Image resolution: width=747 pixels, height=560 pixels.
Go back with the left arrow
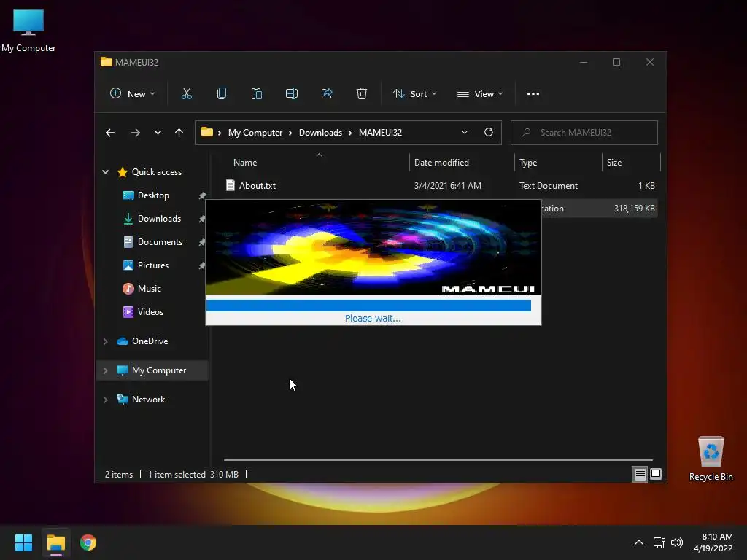click(110, 133)
